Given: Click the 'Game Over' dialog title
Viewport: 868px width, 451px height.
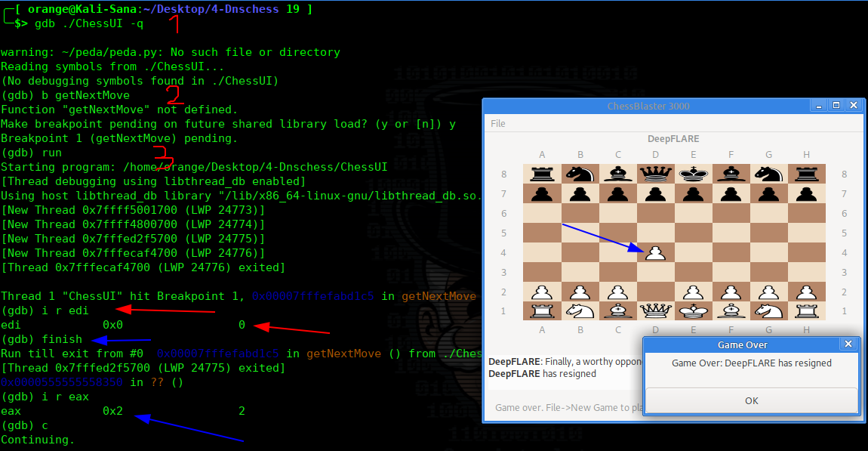Looking at the screenshot, I should pyautogui.click(x=743, y=344).
